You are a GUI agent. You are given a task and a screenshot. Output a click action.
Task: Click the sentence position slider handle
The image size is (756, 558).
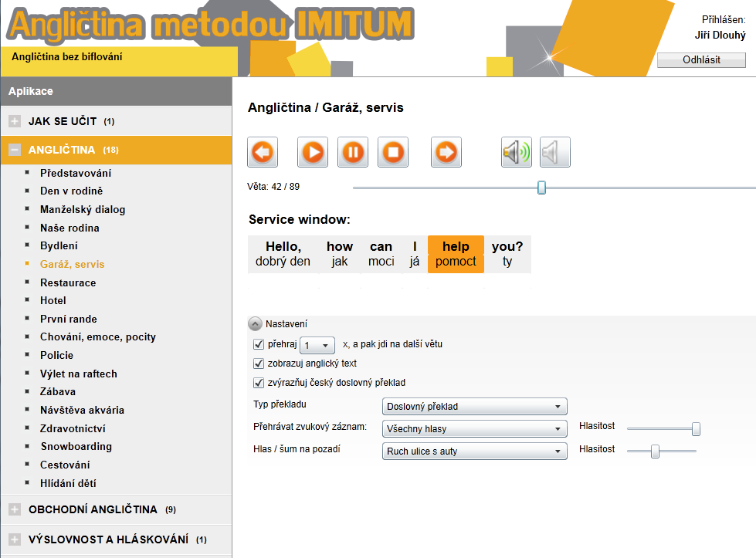pyautogui.click(x=541, y=188)
